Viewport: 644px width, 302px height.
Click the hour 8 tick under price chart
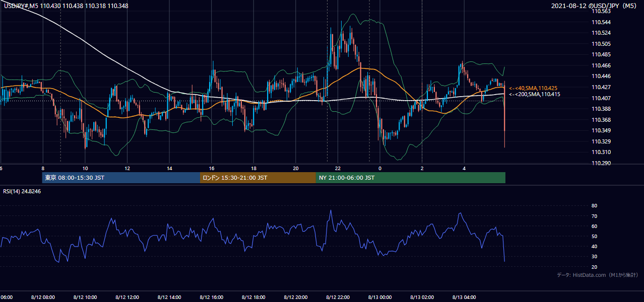[x=43, y=168]
